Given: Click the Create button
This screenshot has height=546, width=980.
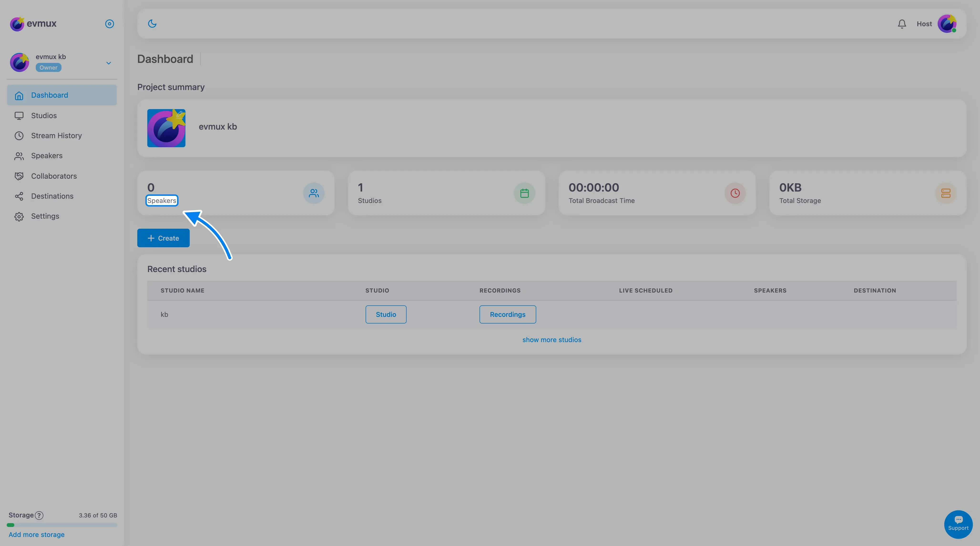Looking at the screenshot, I should 163,238.
